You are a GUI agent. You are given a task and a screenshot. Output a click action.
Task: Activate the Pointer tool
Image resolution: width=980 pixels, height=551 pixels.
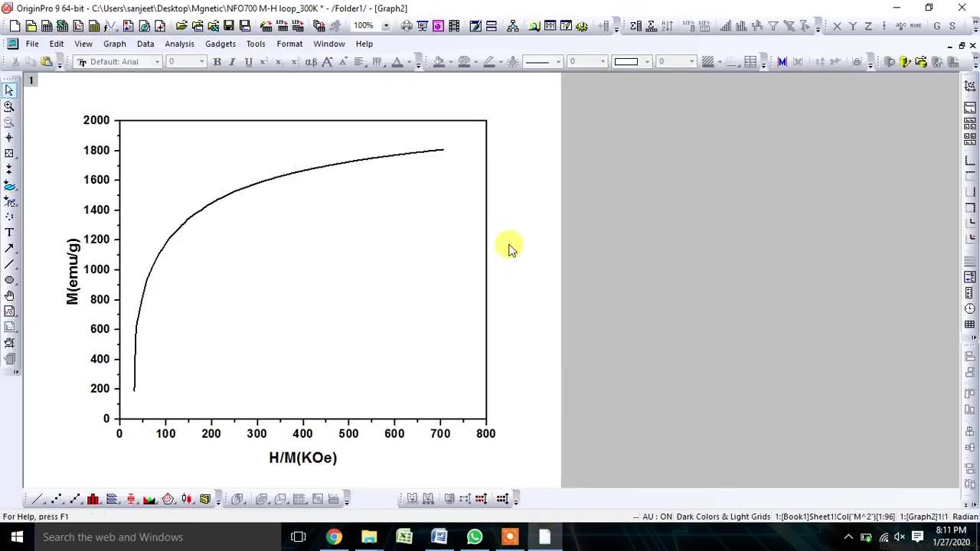coord(10,90)
